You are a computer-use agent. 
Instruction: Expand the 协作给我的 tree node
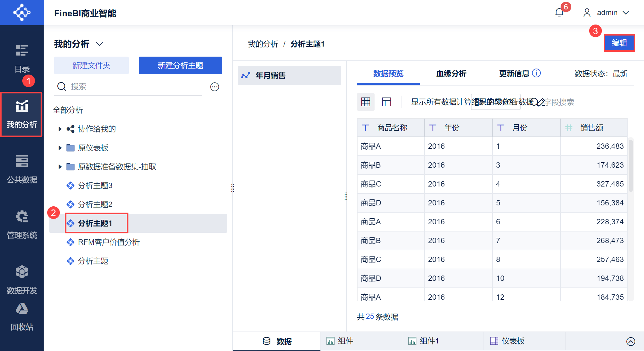[x=60, y=129]
